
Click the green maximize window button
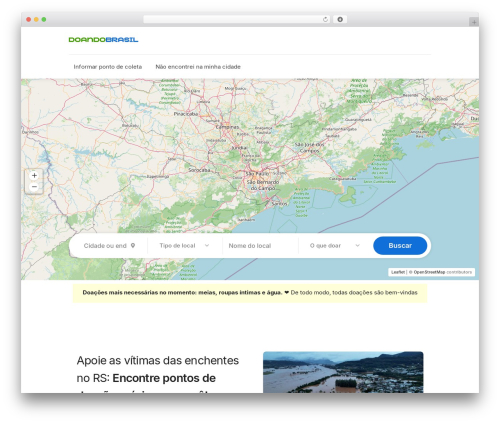pos(44,20)
